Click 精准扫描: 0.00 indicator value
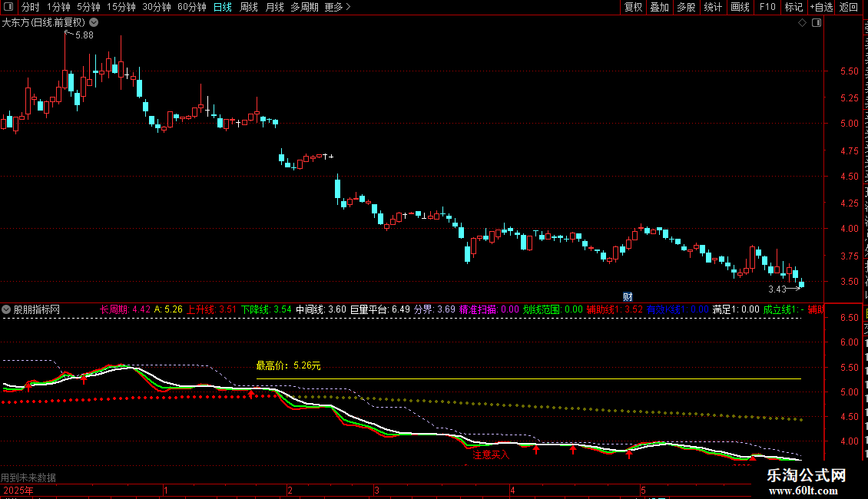The height and width of the screenshot is (499, 868). click(489, 310)
